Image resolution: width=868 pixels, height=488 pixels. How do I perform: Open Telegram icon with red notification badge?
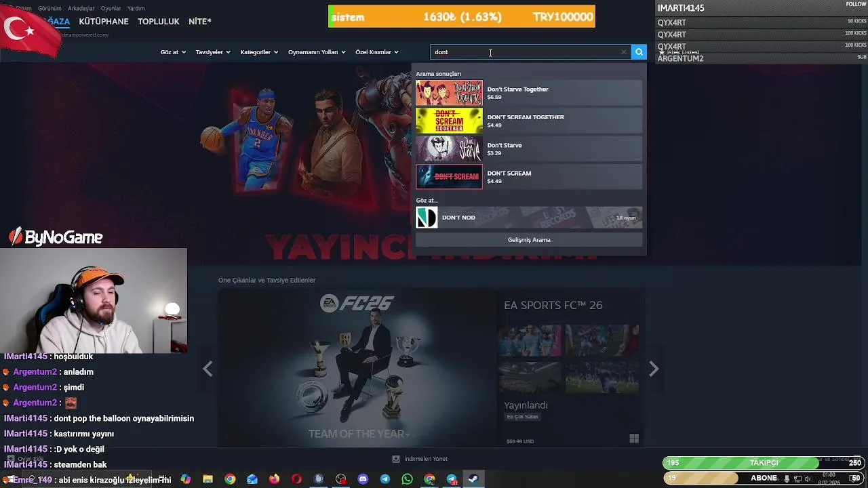(452, 479)
